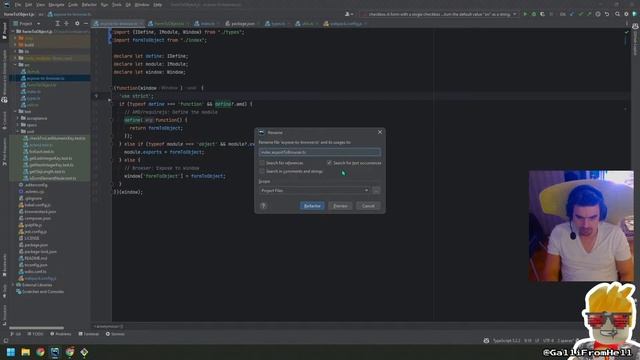640x360 pixels.
Task: Click the Git rollback arrow icon
Action: tap(607, 14)
